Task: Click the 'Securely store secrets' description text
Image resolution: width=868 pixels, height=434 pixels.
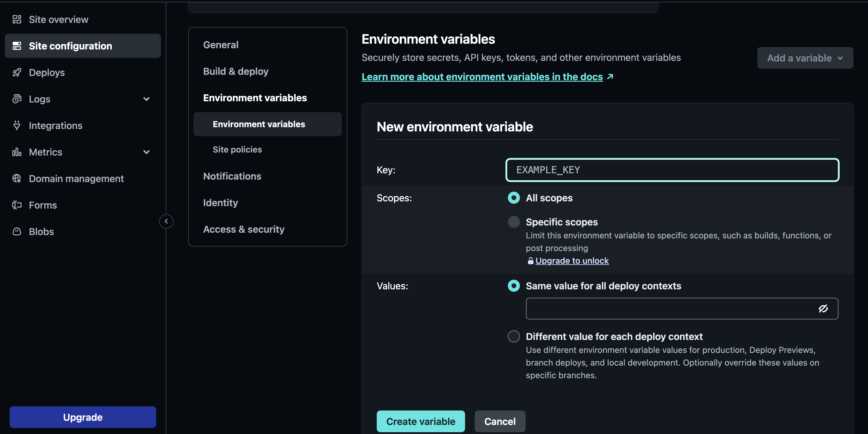Action: 521,58
